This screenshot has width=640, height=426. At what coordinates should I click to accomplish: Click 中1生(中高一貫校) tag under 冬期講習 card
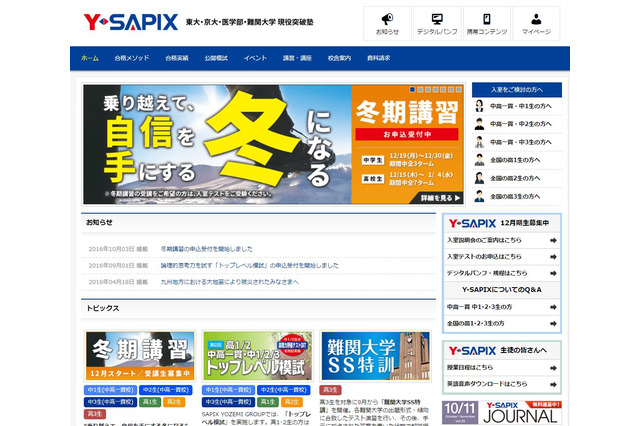point(110,390)
